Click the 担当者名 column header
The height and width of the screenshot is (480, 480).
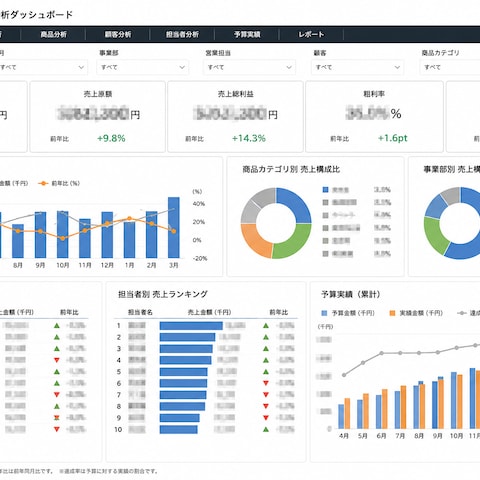(x=140, y=312)
